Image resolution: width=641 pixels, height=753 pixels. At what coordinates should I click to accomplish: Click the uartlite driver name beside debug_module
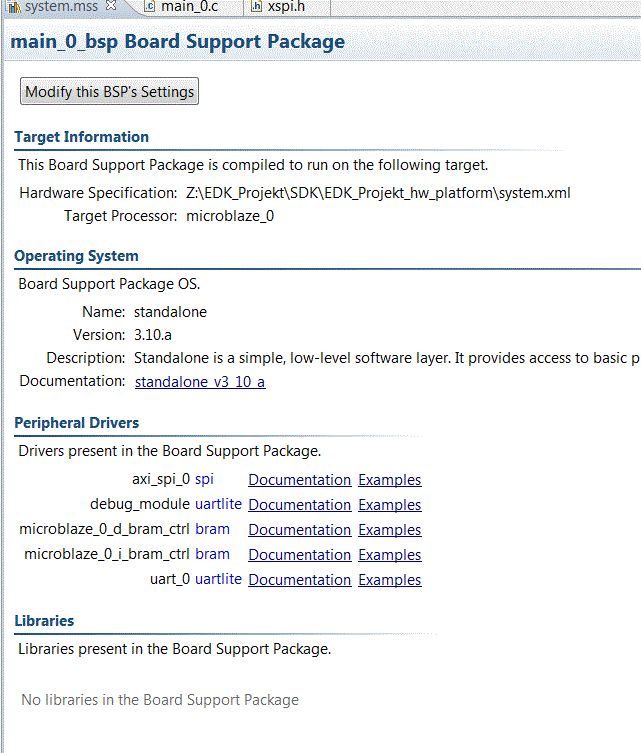click(x=218, y=504)
